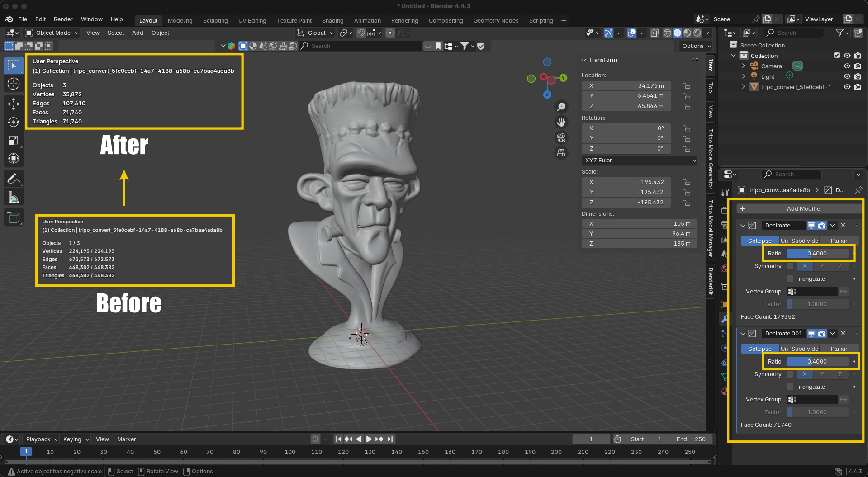The height and width of the screenshot is (477, 868).
Task: Open the viewport Options dropdown
Action: click(697, 46)
